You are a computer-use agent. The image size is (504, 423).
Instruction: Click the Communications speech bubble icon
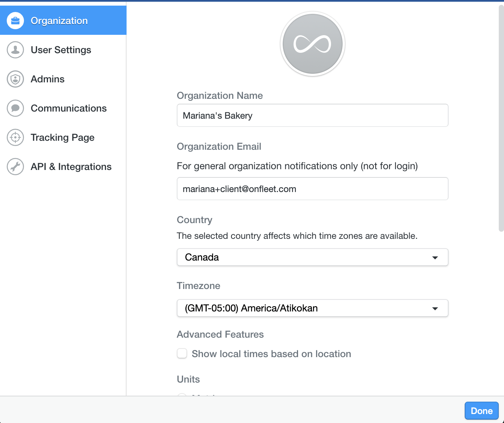[15, 108]
